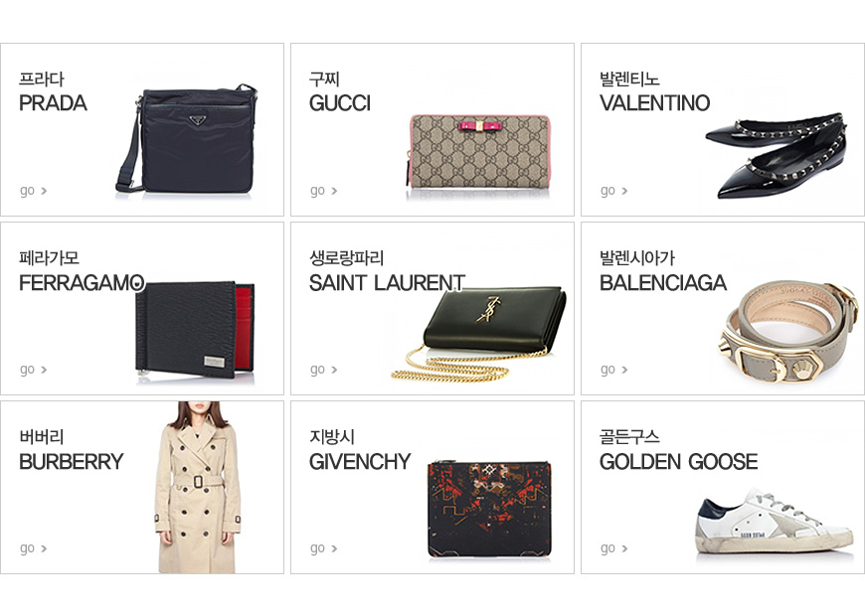This screenshot has width=865, height=616.
Task: Follow the Valentino go link
Action: point(614,191)
